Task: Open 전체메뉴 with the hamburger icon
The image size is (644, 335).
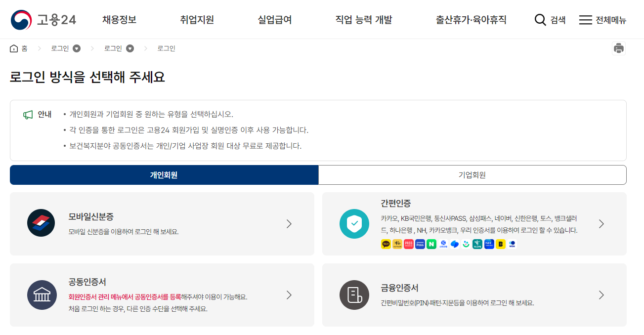Action: click(x=585, y=20)
